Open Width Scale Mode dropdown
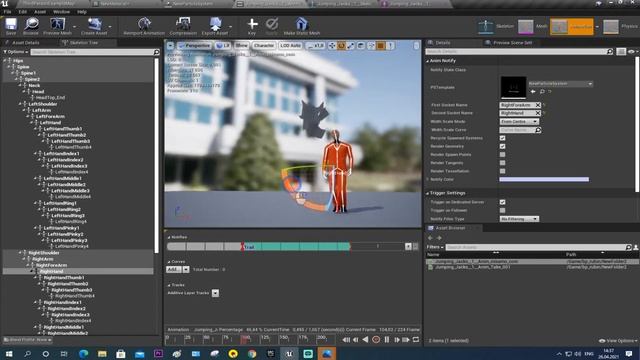The height and width of the screenshot is (360, 640). pos(519,122)
